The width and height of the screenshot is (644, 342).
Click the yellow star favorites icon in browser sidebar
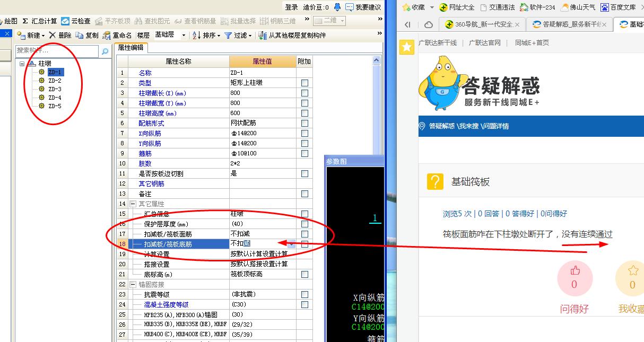tap(407, 47)
